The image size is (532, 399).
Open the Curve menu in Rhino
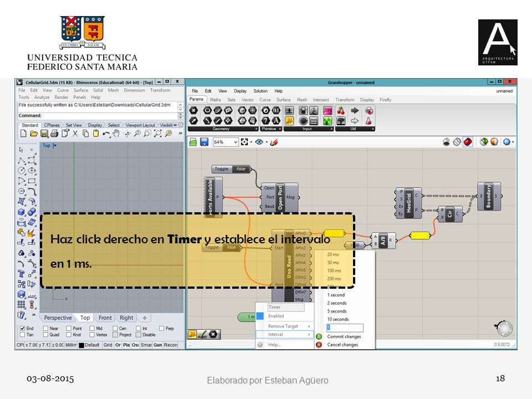pos(63,90)
